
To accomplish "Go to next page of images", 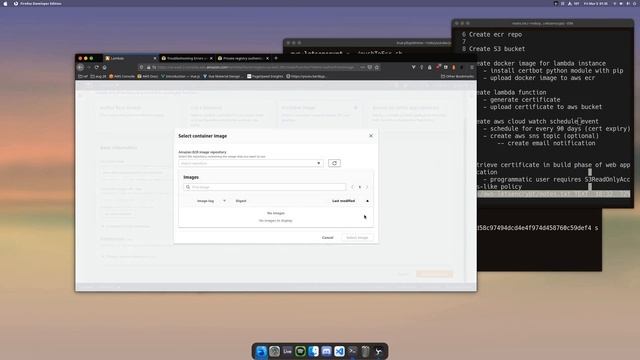I will pyautogui.click(x=367, y=187).
